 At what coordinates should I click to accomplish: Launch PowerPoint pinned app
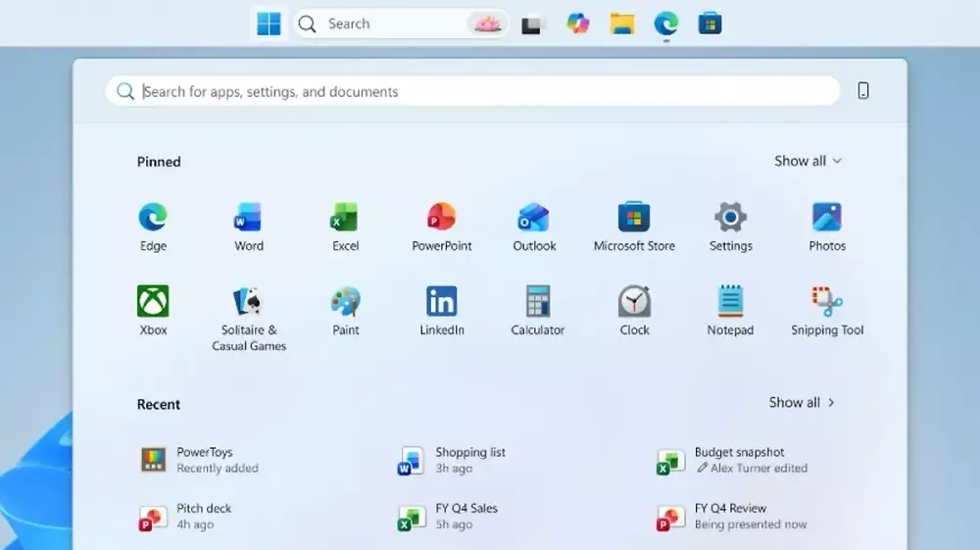point(441,226)
